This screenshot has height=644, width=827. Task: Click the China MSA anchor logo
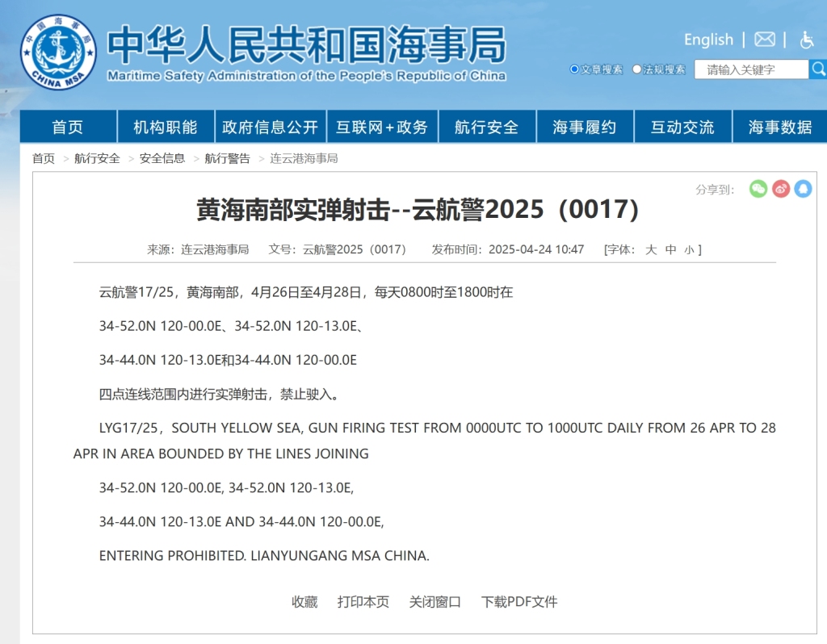[58, 52]
